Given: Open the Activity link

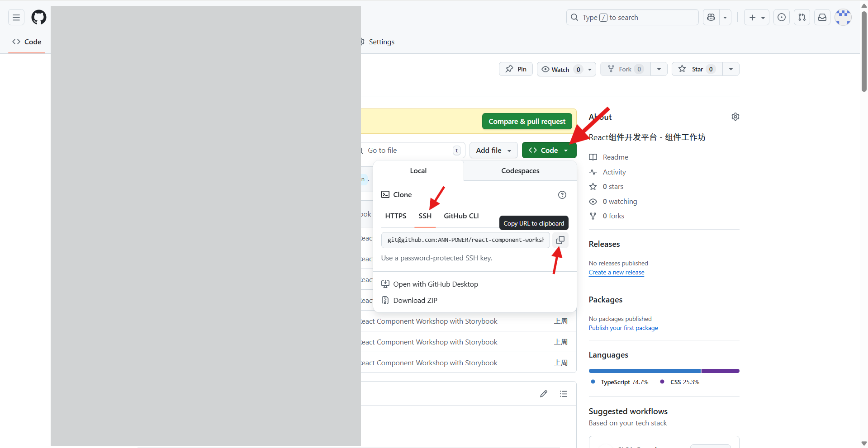Looking at the screenshot, I should click(x=607, y=172).
